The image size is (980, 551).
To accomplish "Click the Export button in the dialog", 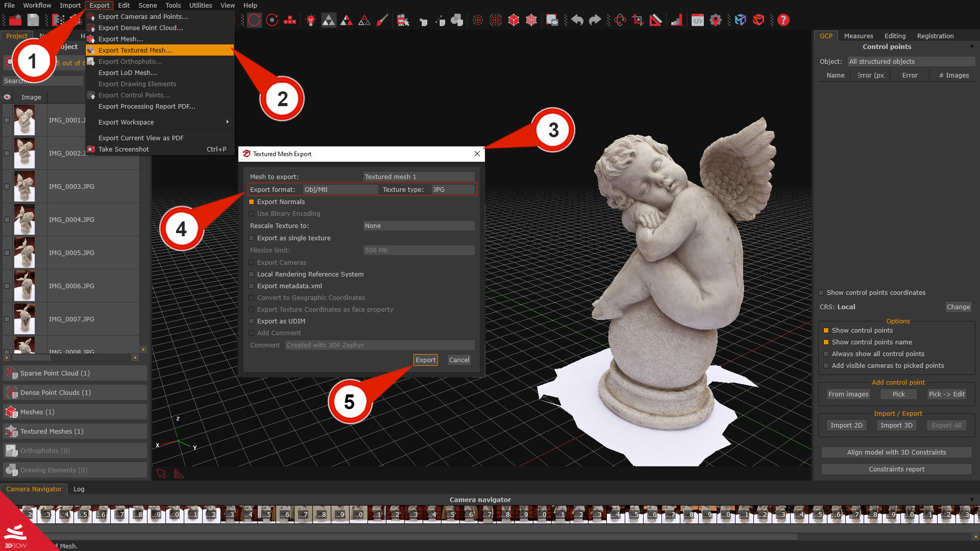I will [x=425, y=360].
